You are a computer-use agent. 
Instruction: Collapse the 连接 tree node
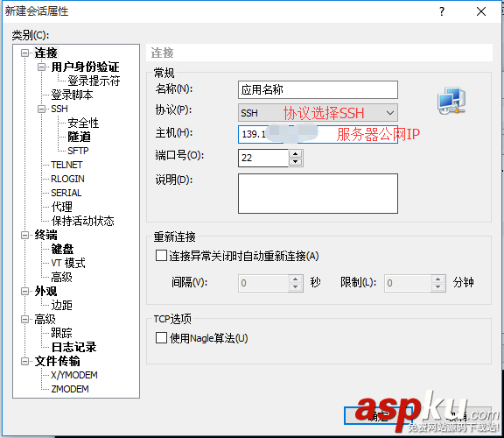pyautogui.click(x=24, y=53)
